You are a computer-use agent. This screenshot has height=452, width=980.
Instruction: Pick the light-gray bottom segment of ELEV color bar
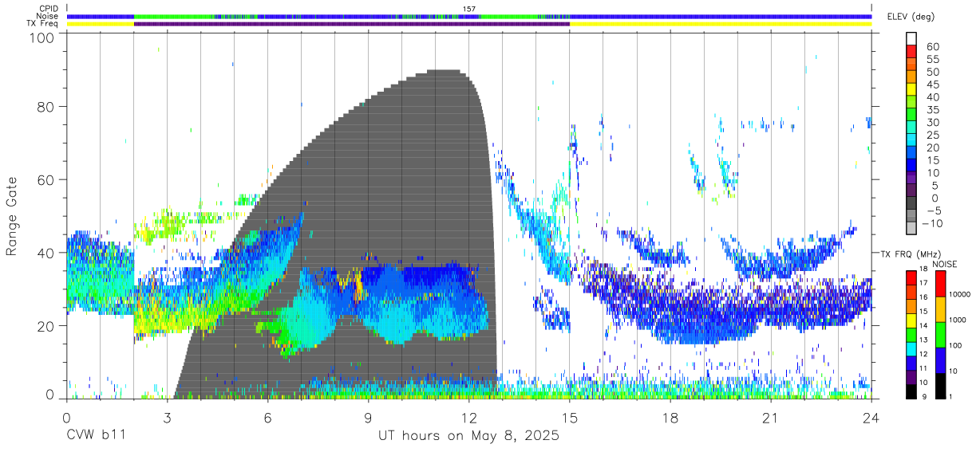point(911,228)
